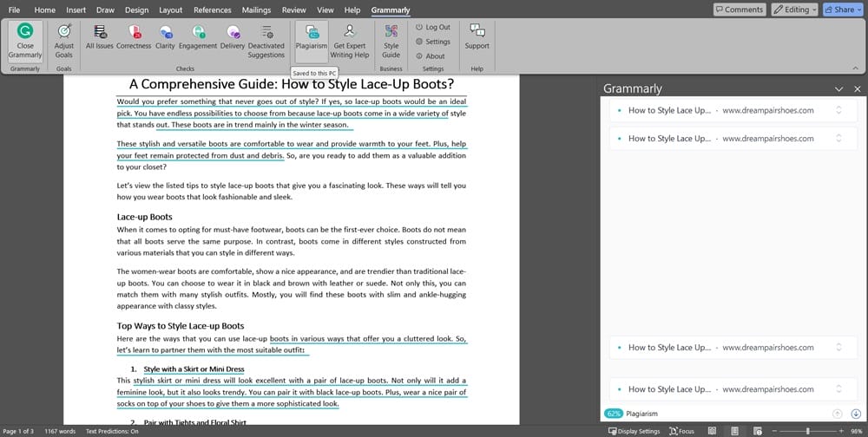The width and height of the screenshot is (868, 437).
Task: Filter suggestions by Engagement
Action: click(198, 37)
